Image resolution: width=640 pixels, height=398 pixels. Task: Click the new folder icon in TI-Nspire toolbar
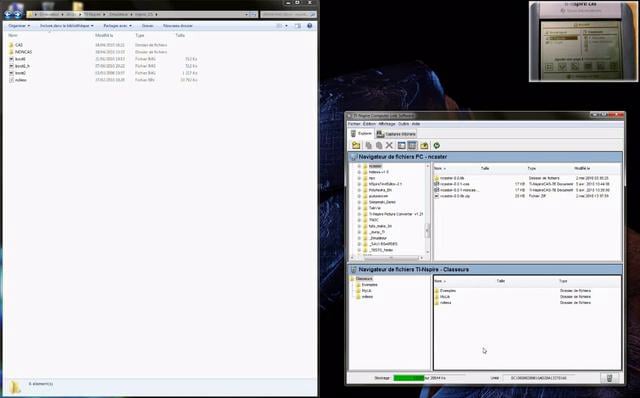click(356, 145)
